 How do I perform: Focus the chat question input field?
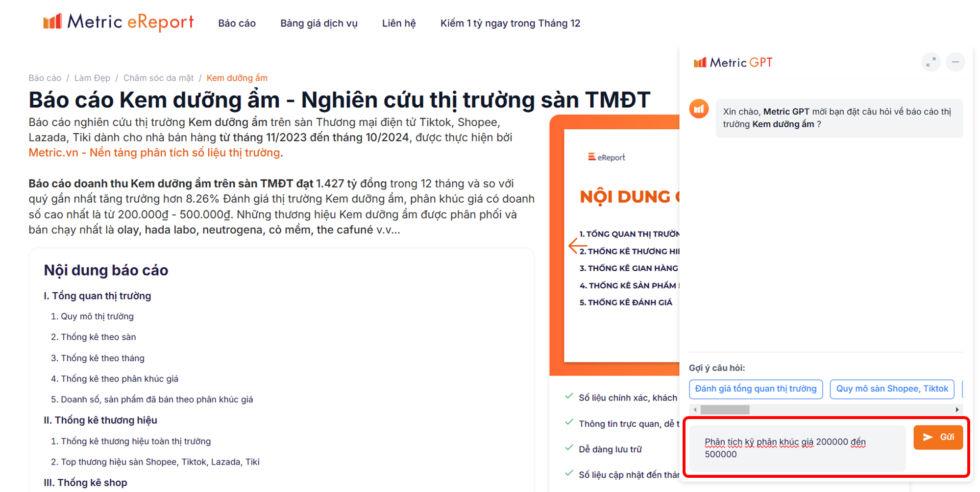[797, 448]
